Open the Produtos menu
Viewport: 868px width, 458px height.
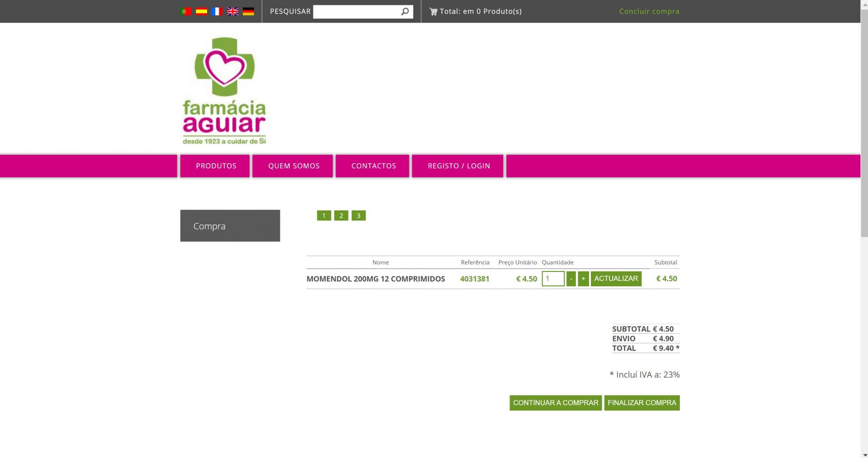216,166
